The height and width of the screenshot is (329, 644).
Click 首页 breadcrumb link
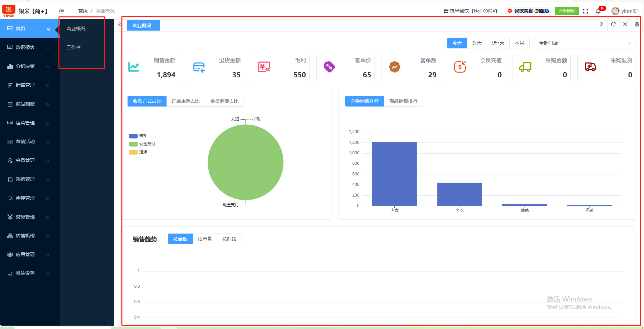pos(83,11)
